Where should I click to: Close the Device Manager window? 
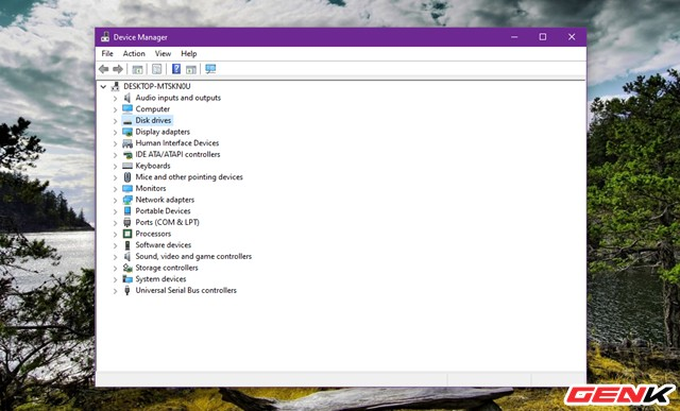click(572, 37)
